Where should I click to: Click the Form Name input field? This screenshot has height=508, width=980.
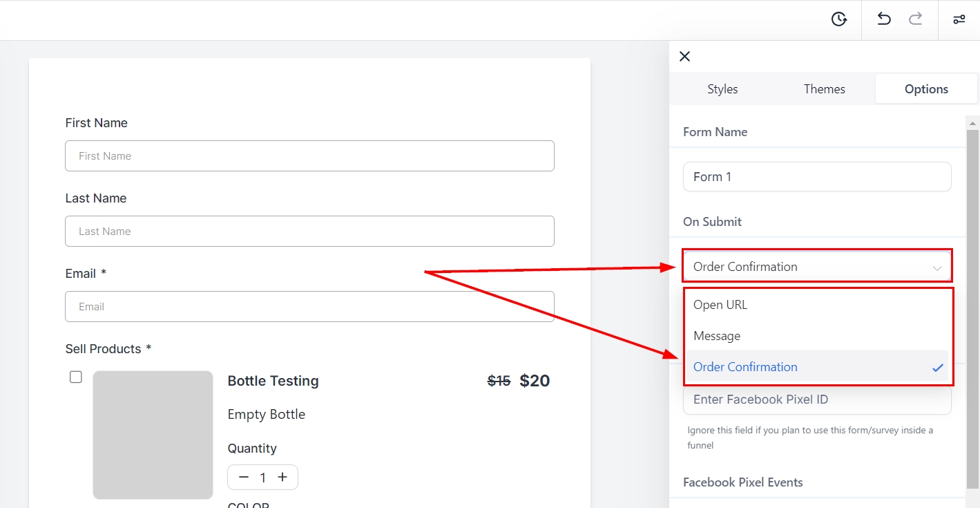coord(817,177)
